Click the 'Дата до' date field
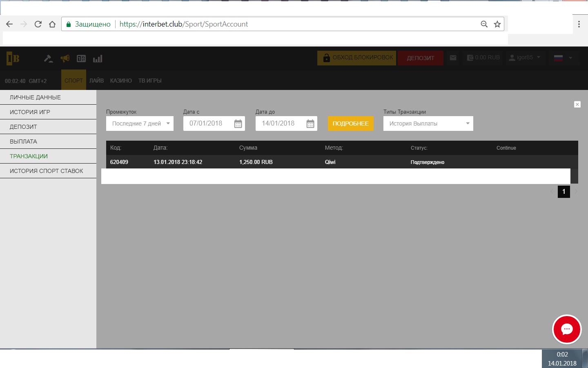 click(278, 123)
